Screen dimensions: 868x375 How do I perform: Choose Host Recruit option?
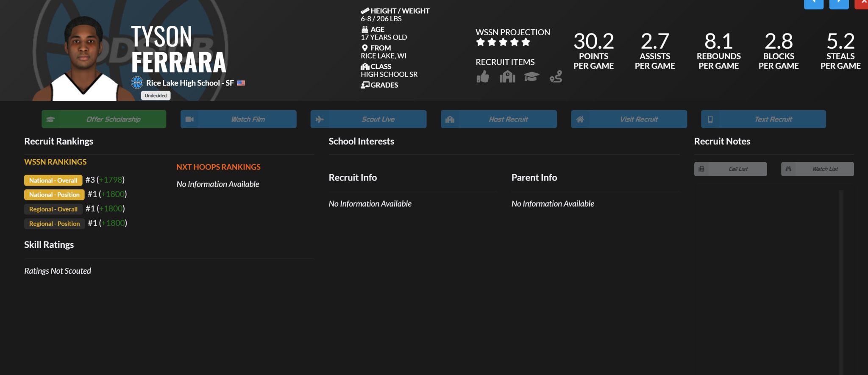point(498,119)
